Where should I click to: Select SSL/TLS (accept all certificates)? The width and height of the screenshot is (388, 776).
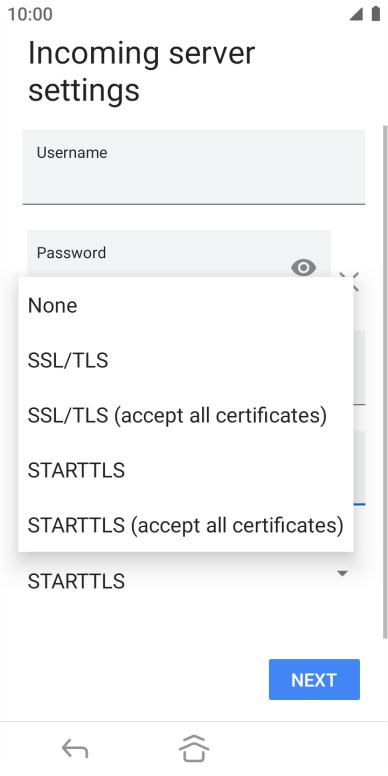tap(186, 415)
